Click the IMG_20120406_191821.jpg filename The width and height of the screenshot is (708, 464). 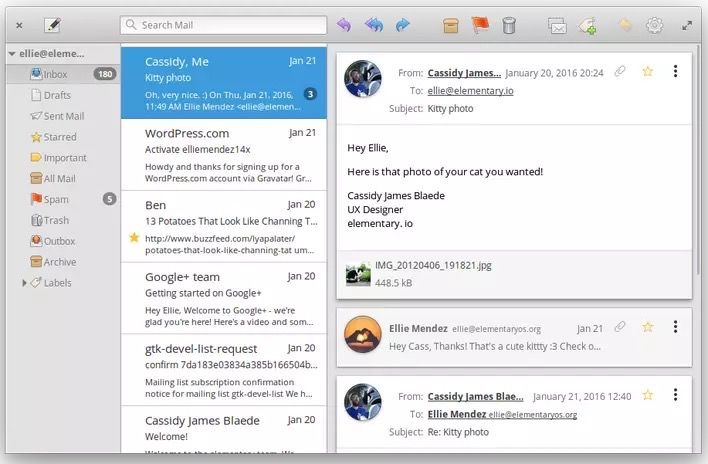click(x=433, y=265)
